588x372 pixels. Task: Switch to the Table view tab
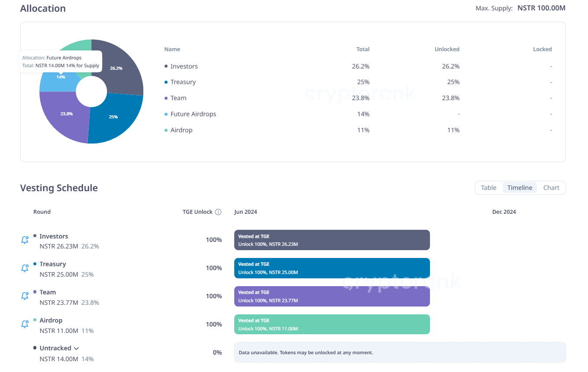[488, 188]
